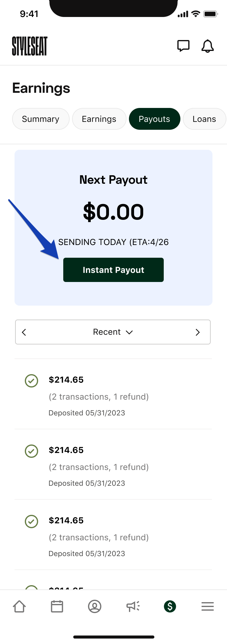Select the dollar earnings icon
Screen dimensions: 227x644
pyautogui.click(x=170, y=606)
